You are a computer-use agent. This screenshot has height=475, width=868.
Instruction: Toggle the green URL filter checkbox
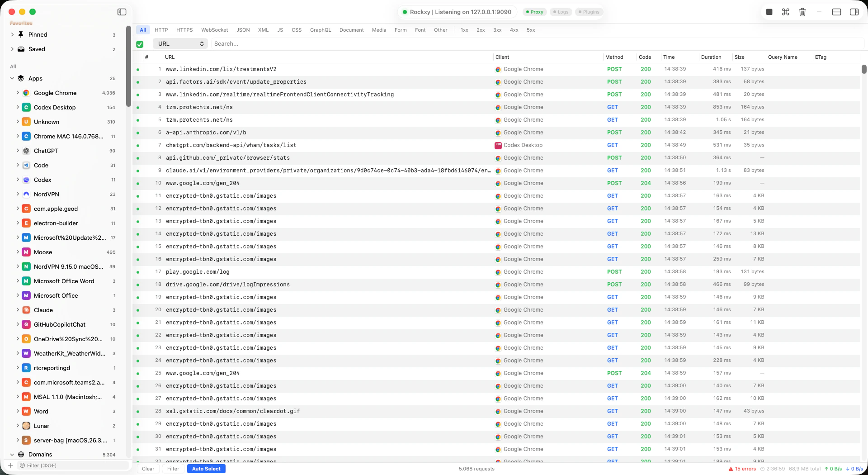coord(140,44)
